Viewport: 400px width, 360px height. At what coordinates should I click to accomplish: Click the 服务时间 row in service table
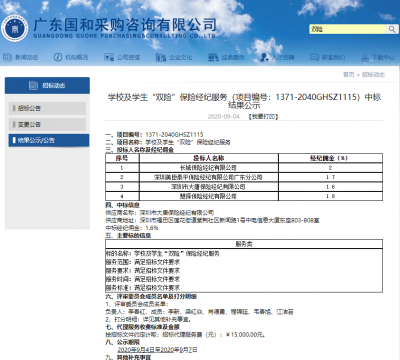[x=143, y=279]
